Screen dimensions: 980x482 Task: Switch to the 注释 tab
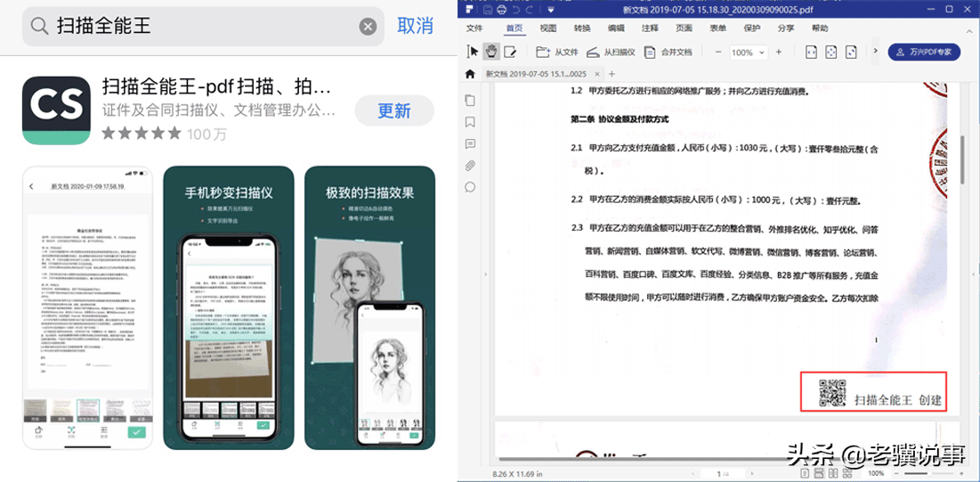coord(650,29)
